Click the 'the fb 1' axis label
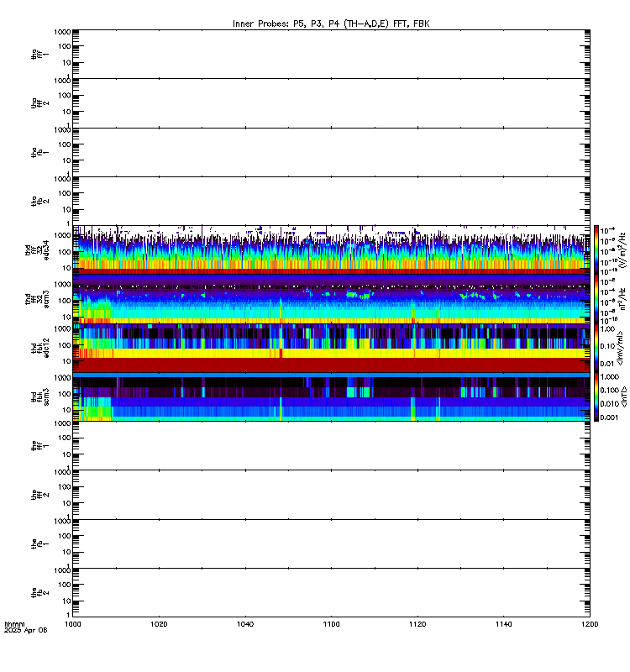The image size is (630, 672). click(x=40, y=543)
